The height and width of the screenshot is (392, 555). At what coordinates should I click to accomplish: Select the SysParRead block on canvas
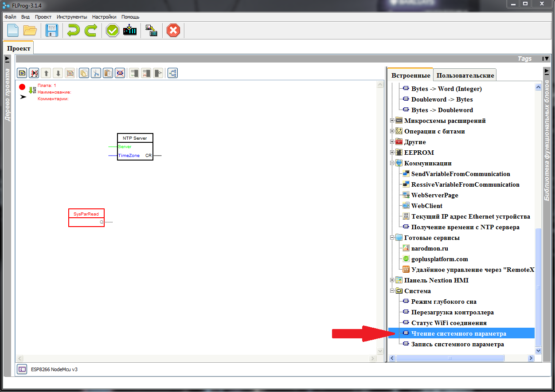pos(86,218)
